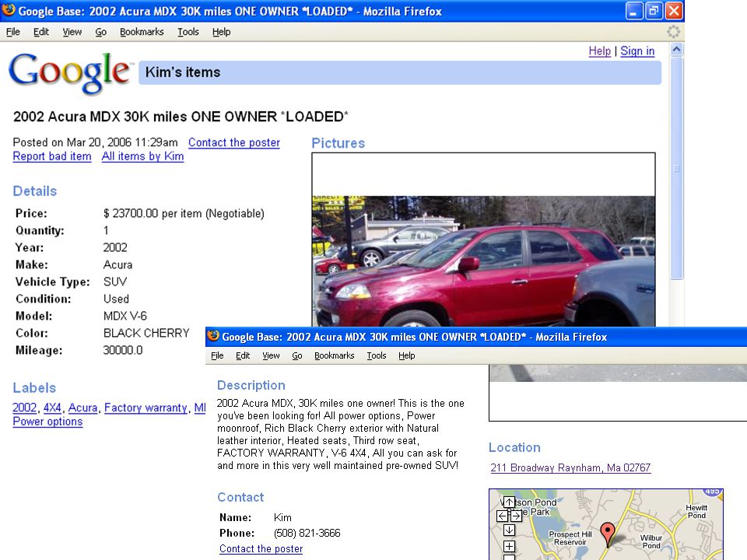The width and height of the screenshot is (747, 560).
Task: Click the 30000.0 mileage value
Action: [123, 350]
